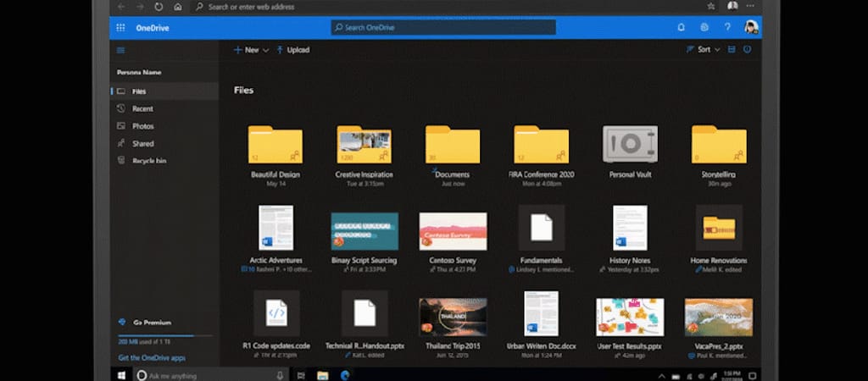Open OneDrive settings gear
The image size is (868, 381).
[x=704, y=28]
